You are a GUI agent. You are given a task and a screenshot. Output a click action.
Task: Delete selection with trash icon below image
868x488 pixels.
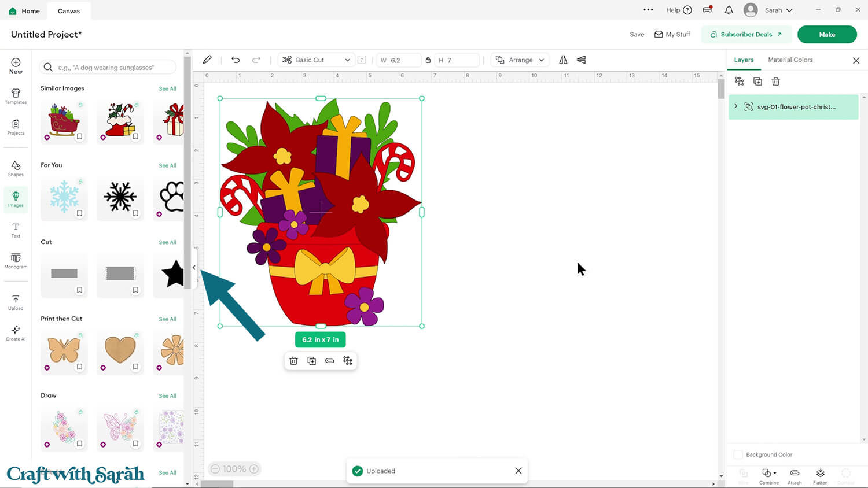pos(293,361)
